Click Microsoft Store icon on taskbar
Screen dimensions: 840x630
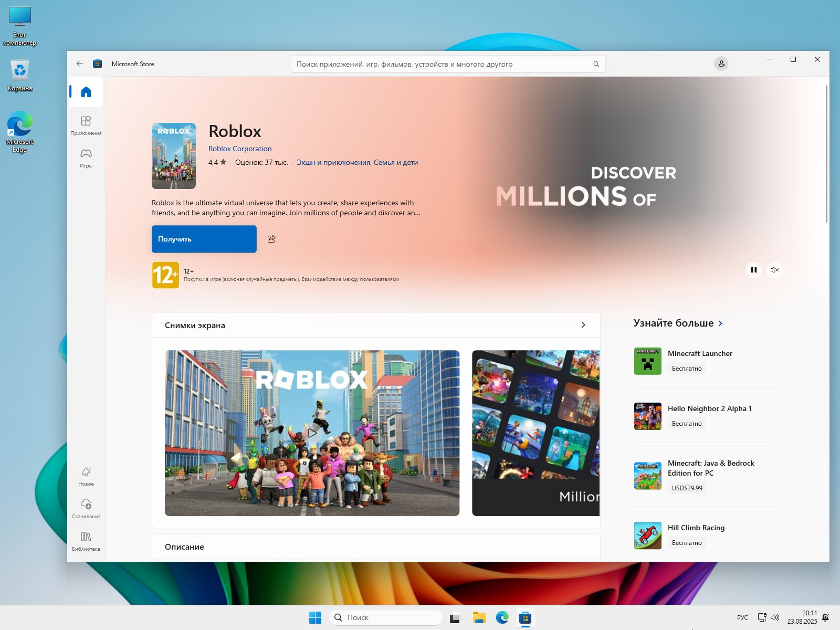525,617
